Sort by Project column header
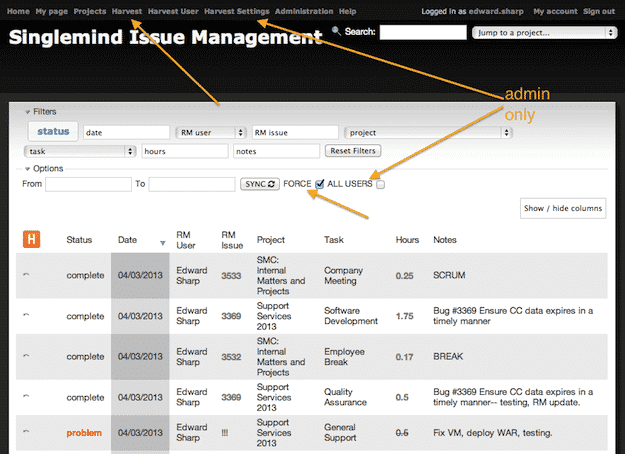Image resolution: width=625 pixels, height=454 pixels. (x=271, y=240)
